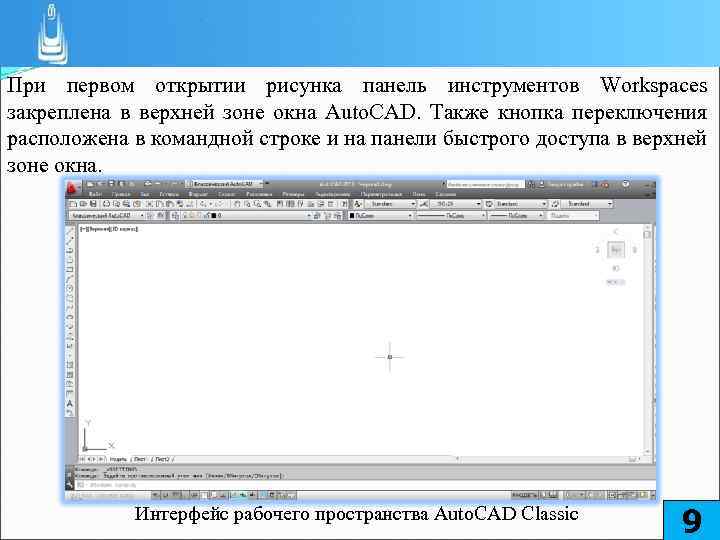Click the vertical scrollbar of drawing area
The image size is (720, 540).
click(647, 340)
